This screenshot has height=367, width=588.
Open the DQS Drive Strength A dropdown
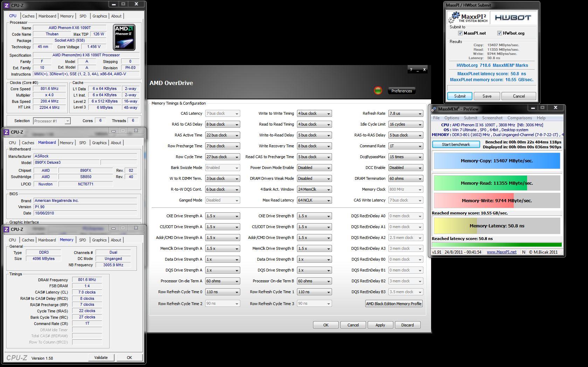click(x=222, y=270)
